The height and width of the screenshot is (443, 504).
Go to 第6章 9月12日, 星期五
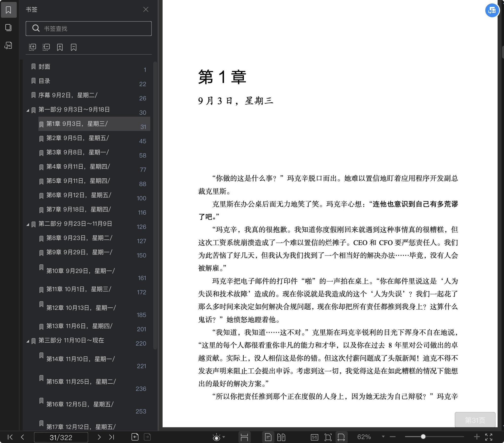(79, 195)
